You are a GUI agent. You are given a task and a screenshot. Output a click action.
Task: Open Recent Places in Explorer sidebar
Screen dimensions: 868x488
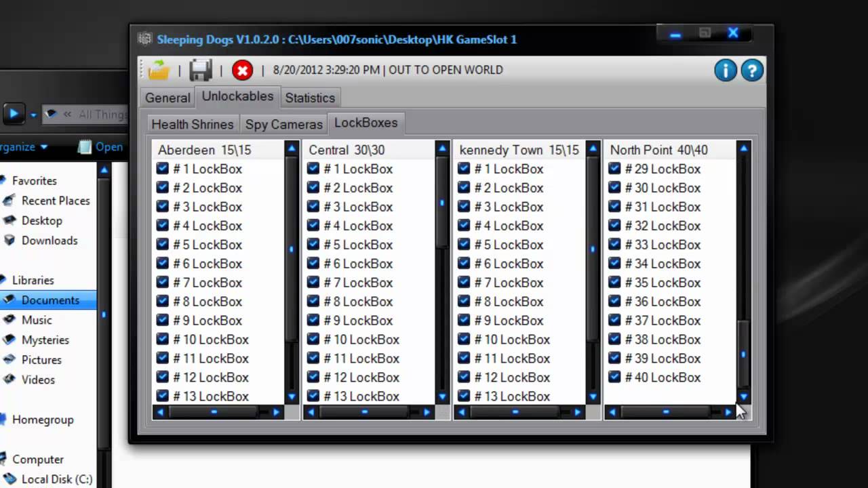click(56, 201)
